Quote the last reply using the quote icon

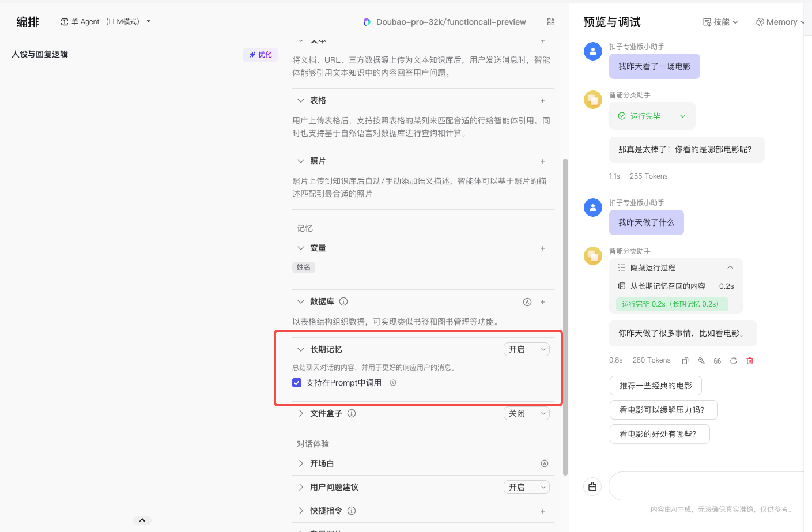pyautogui.click(x=717, y=361)
